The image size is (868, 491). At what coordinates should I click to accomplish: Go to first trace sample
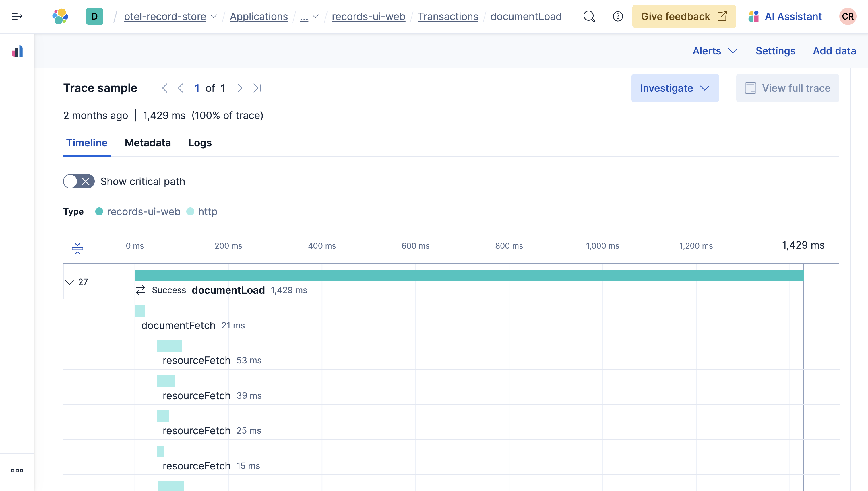coord(163,88)
